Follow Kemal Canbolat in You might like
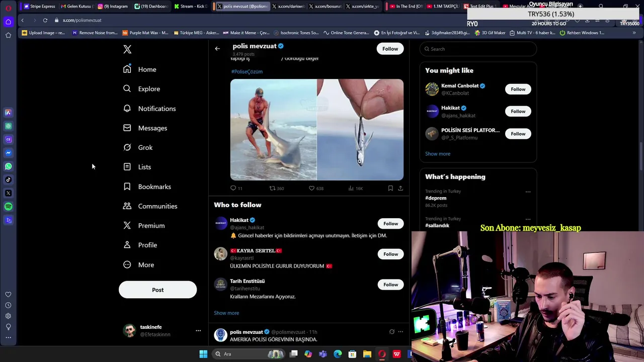The image size is (644, 362). (x=518, y=89)
